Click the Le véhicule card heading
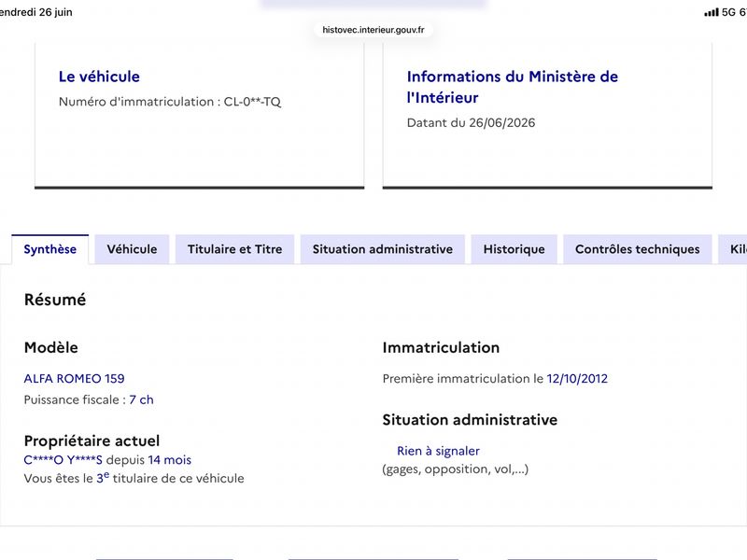This screenshot has width=747, height=560. pos(99,77)
